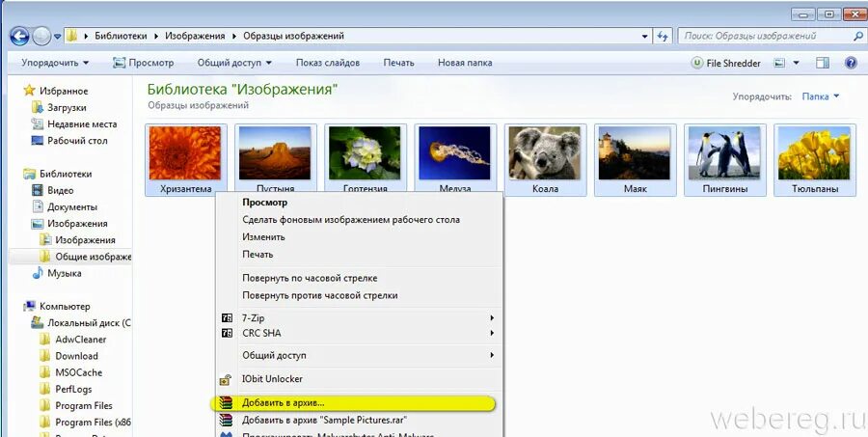The height and width of the screenshot is (437, 868).
Task: Click Библиотеки in the address breadcrumb
Action: pos(121,36)
